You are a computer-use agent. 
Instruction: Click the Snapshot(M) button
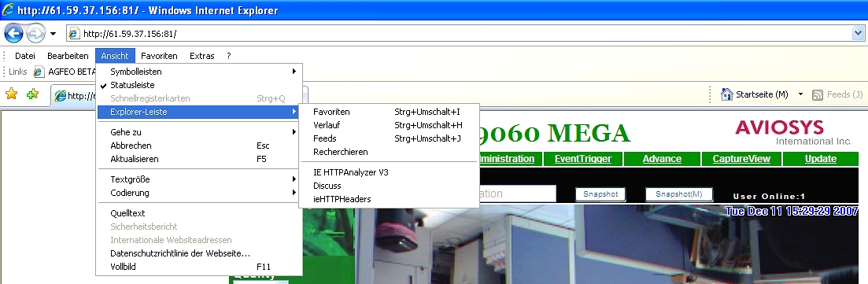pos(678,194)
